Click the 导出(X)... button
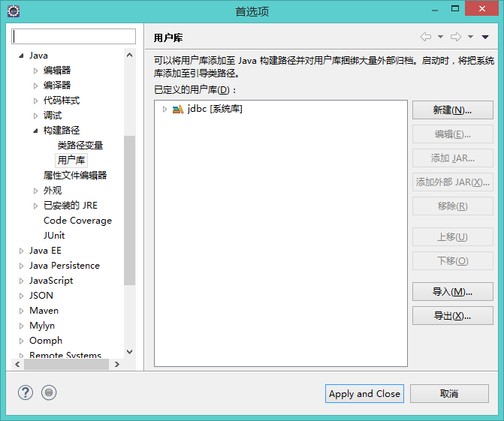The image size is (504, 421). click(453, 316)
